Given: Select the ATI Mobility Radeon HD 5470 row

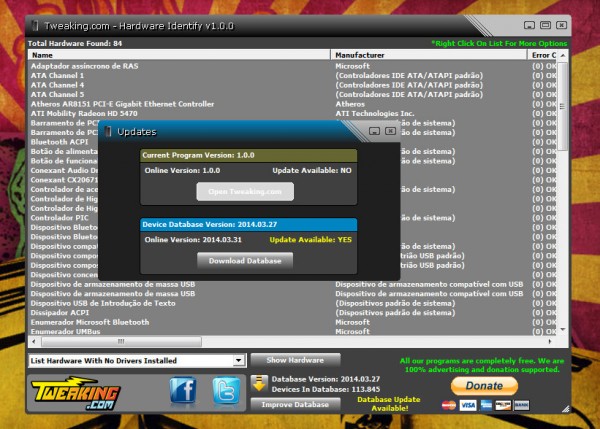Looking at the screenshot, I should pos(293,113).
